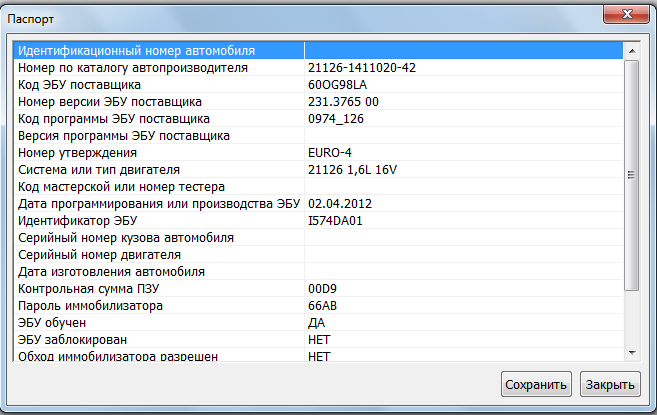Select the Номер по каталогу автопроизводителя row
The height and width of the screenshot is (415, 657).
tap(133, 67)
